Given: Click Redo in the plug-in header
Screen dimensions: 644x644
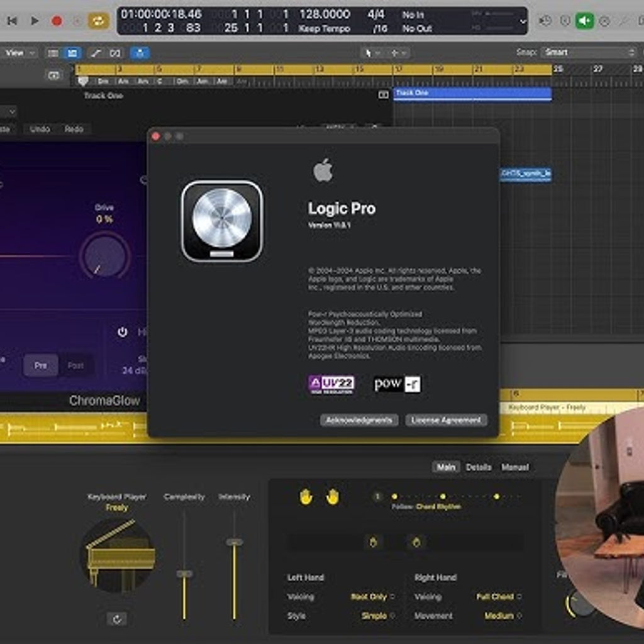Looking at the screenshot, I should click(74, 129).
